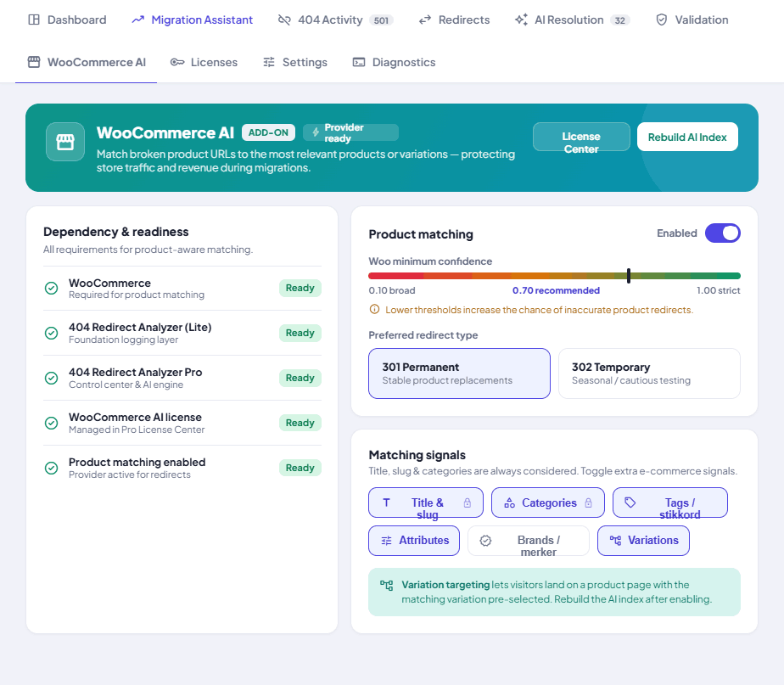784x685 pixels.
Task: Click the T icon in Title & slug chip
Action: click(x=386, y=503)
